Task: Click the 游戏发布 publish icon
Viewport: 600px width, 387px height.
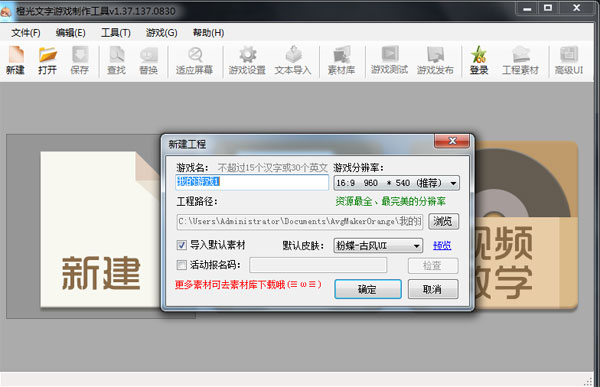Action: (x=435, y=60)
